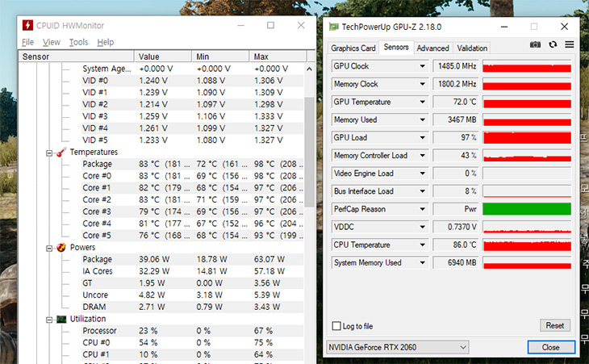Viewport: 589px width, 364px height.
Task: Click the green PerfCap Reason graph
Action: [x=527, y=209]
